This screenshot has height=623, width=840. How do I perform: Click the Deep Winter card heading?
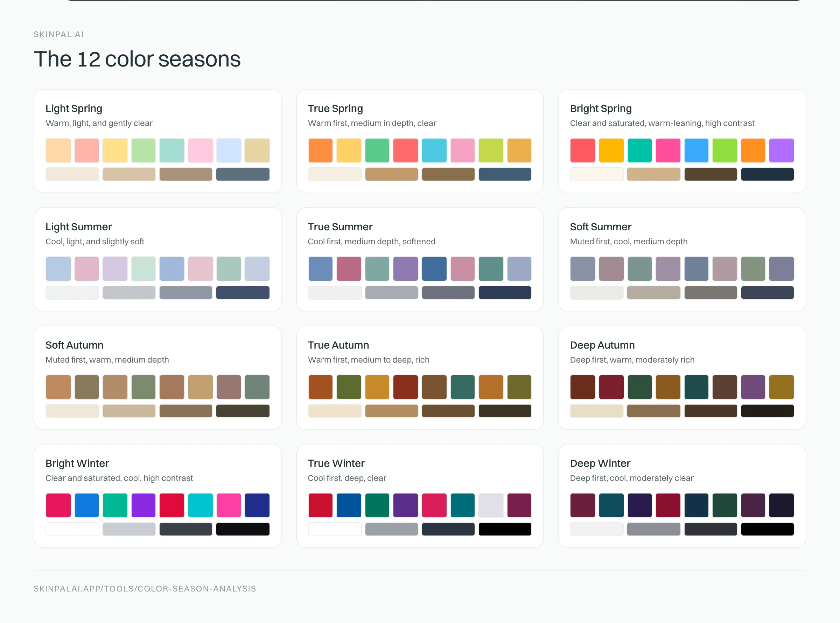(x=600, y=463)
